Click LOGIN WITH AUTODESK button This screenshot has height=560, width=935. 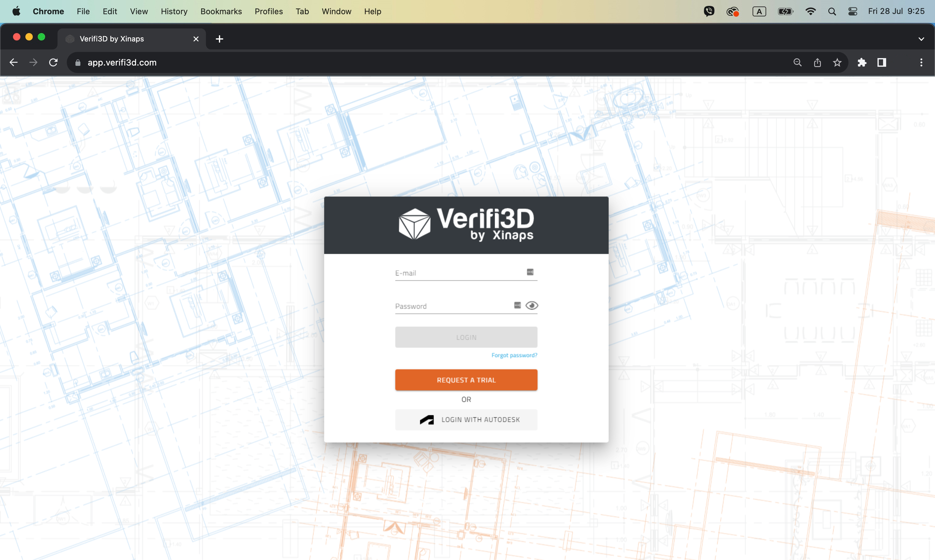[466, 420]
